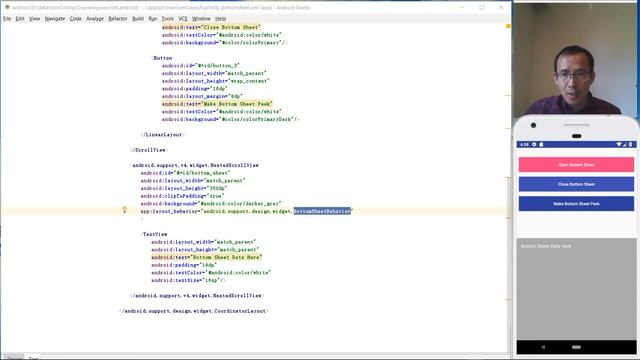Tap the Close Bottom Sheet button in the emulator
This screenshot has height=360, width=640.
point(576,184)
